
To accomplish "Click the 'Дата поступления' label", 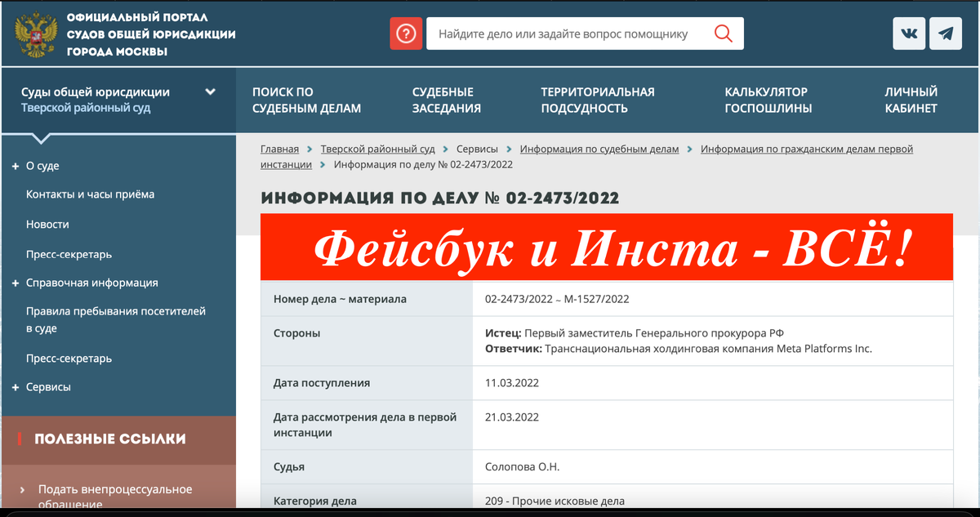I will [x=322, y=382].
